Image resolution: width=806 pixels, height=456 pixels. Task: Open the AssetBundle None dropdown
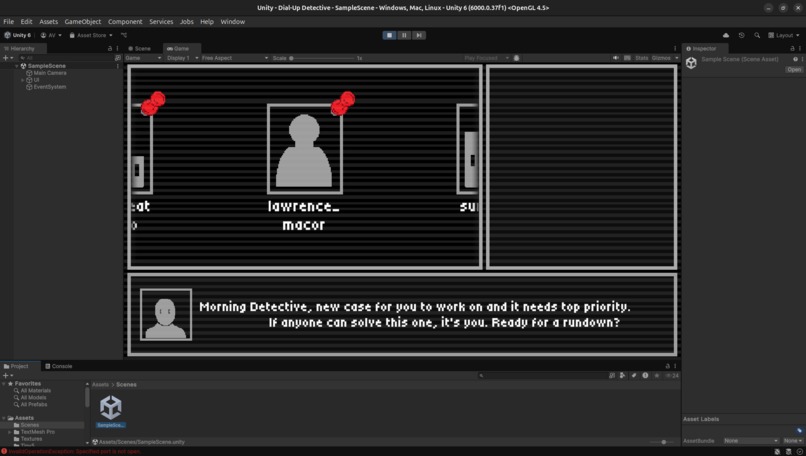coord(751,441)
